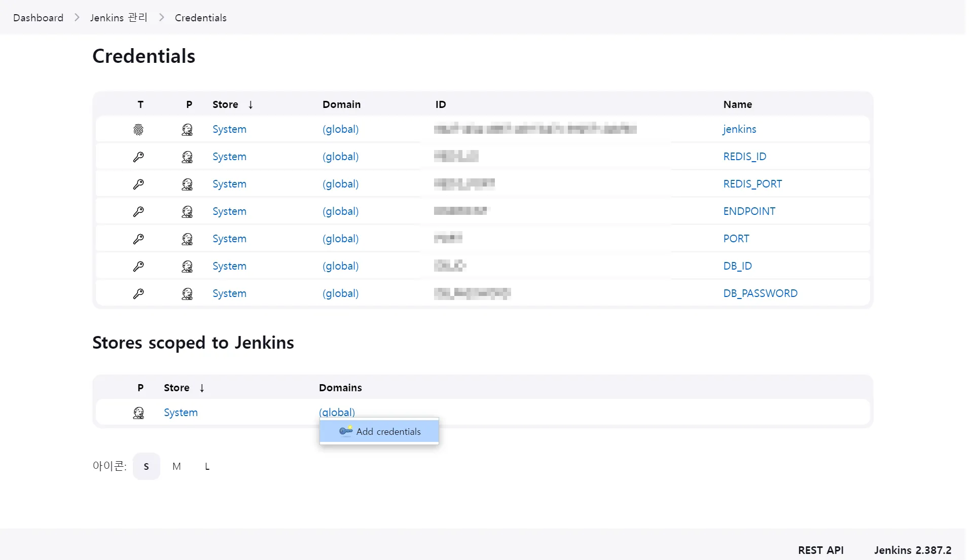Viewport: 971px width, 560px height.
Task: Open the DB_PASSWORD credential link
Action: coord(760,293)
